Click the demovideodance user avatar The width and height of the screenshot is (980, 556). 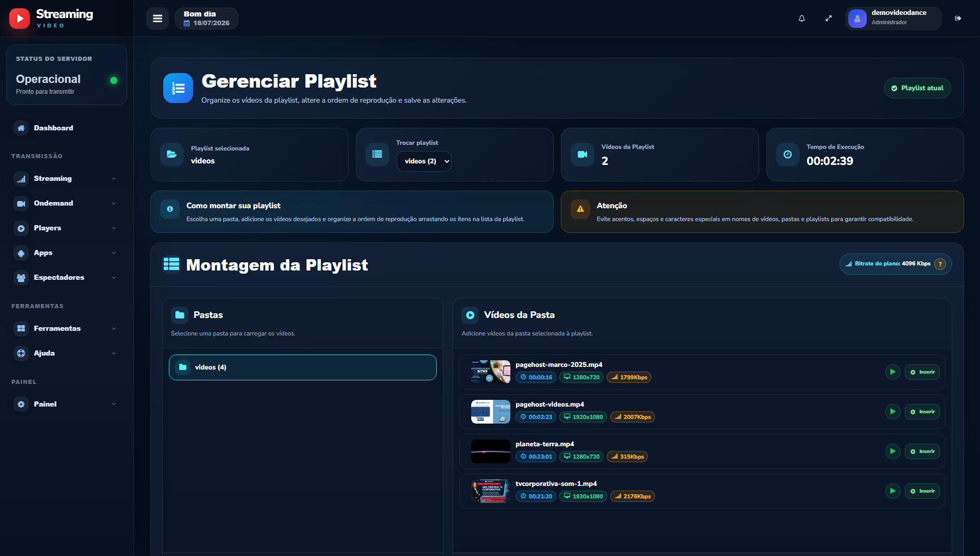(x=857, y=19)
